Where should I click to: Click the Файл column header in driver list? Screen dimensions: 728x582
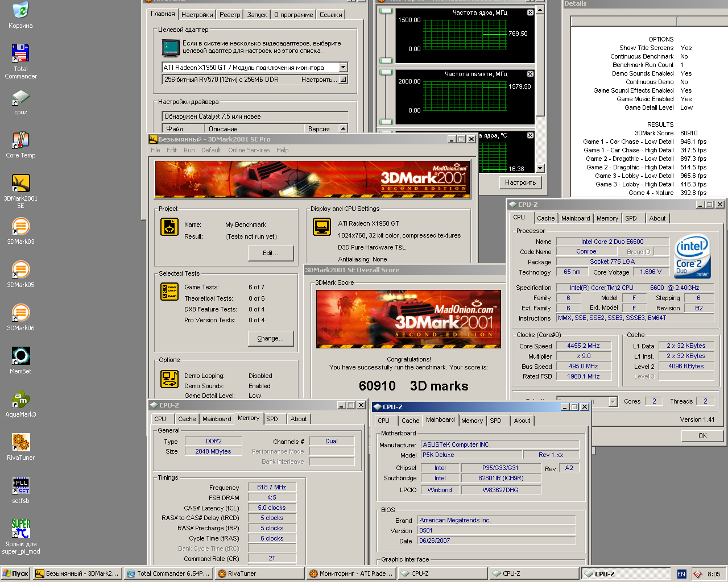(183, 129)
